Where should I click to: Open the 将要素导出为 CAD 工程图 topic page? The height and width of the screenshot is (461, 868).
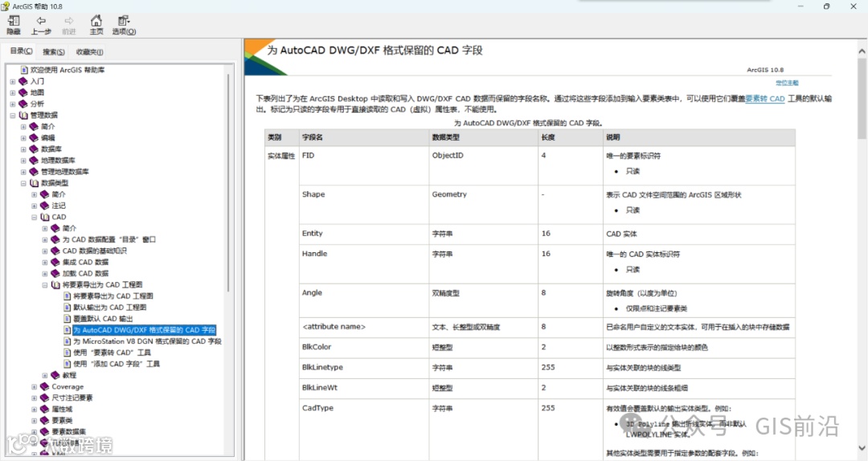(x=113, y=296)
